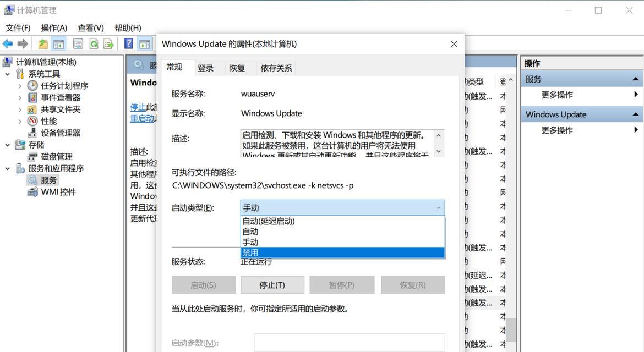Go back with the blue arrow
Viewport: 644px width, 352px height.
click(x=8, y=43)
